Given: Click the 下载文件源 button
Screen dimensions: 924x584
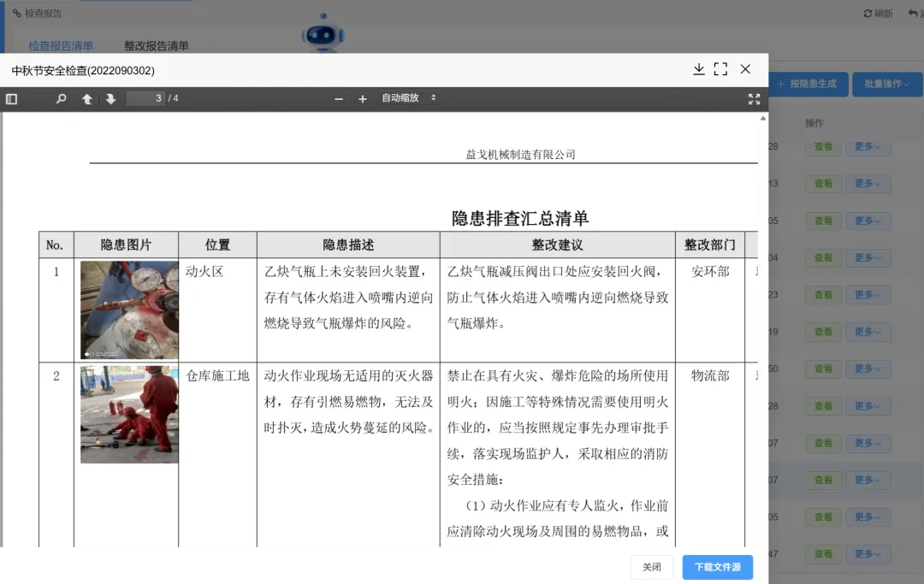Looking at the screenshot, I should point(717,567).
